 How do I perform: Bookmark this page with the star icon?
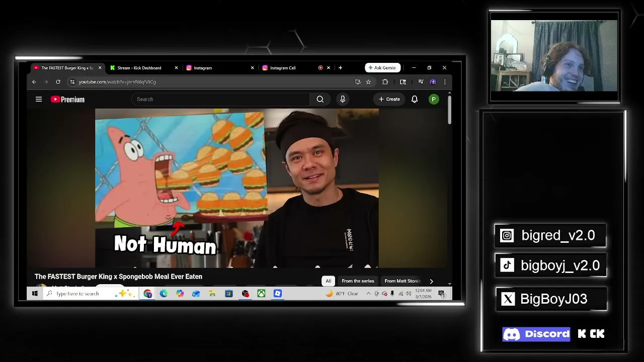(x=368, y=82)
